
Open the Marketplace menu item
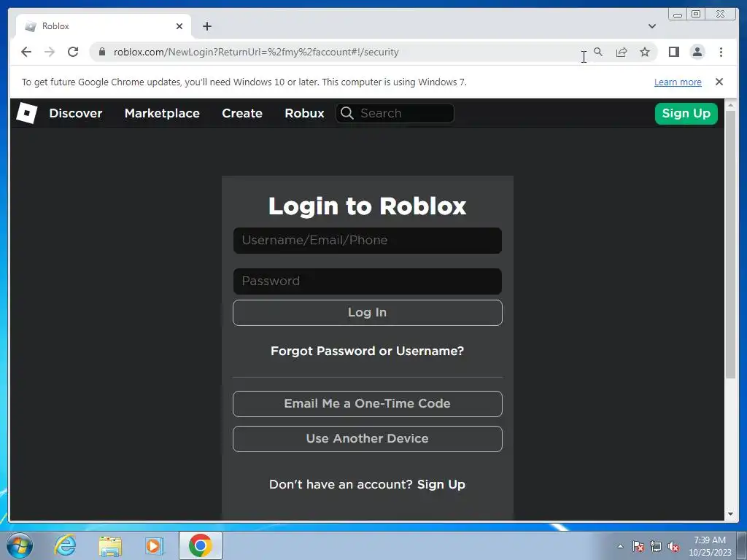point(162,113)
